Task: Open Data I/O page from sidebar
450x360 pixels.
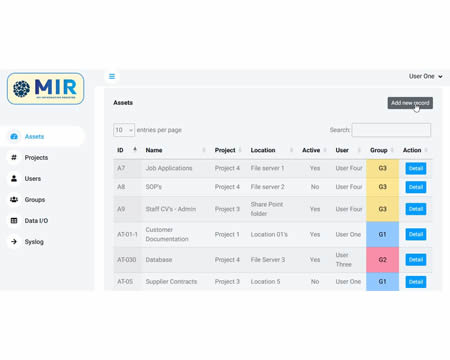Action: point(36,220)
